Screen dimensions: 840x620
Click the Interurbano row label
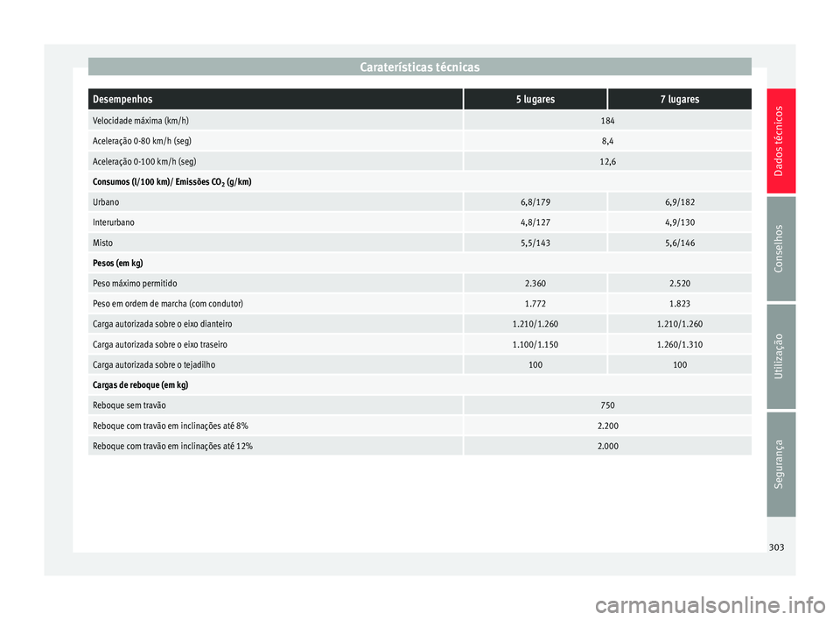tap(114, 222)
